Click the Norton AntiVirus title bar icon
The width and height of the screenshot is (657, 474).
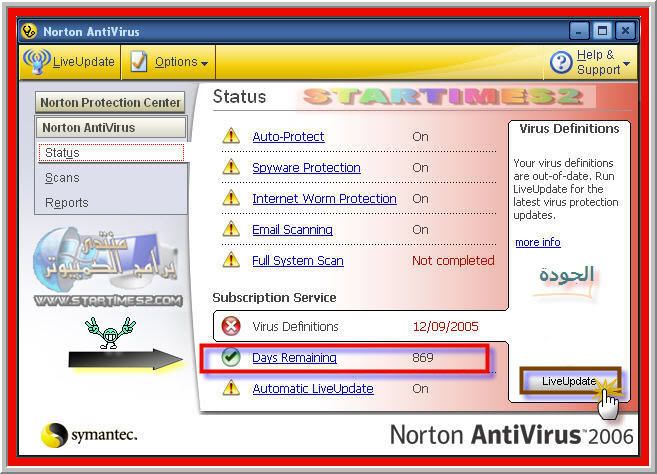pyautogui.click(x=29, y=31)
